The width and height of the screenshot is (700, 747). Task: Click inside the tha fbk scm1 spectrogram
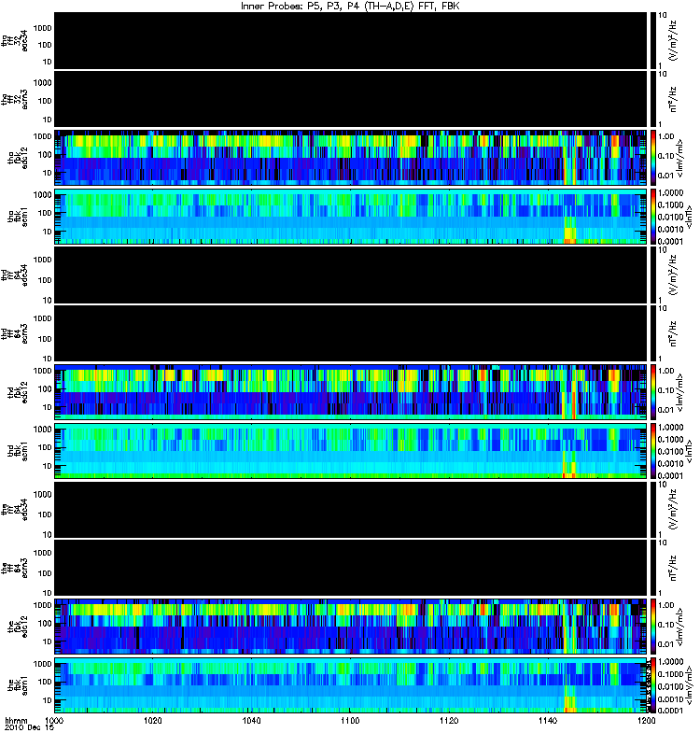click(x=350, y=217)
